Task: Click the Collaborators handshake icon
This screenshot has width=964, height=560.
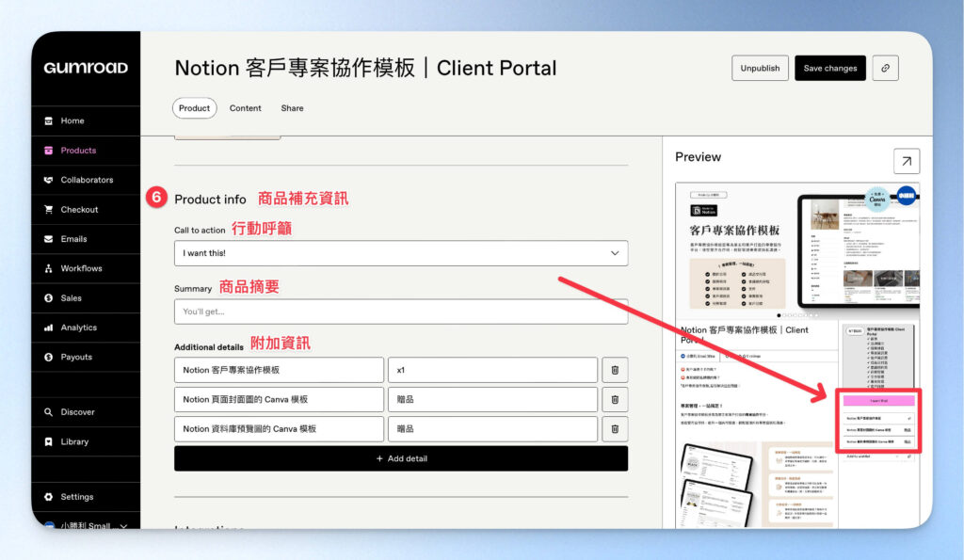Action: point(49,180)
